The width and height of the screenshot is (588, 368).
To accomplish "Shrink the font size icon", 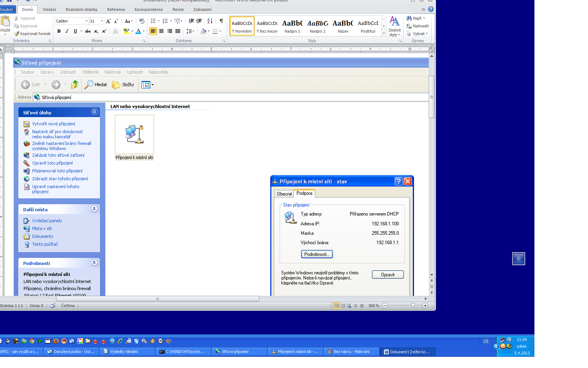I will [116, 21].
